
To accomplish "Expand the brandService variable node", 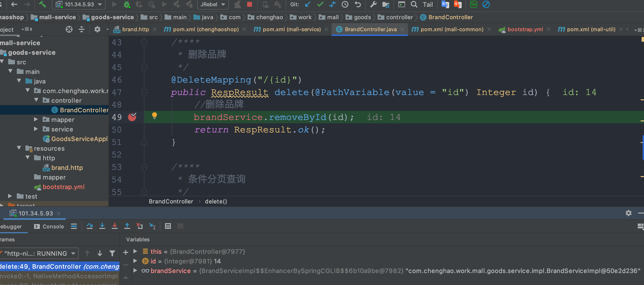I will (x=135, y=271).
